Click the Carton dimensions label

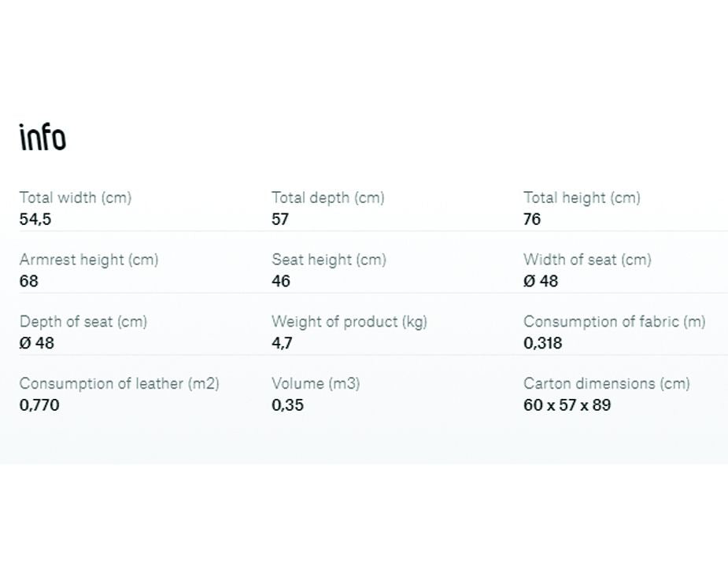point(607,384)
